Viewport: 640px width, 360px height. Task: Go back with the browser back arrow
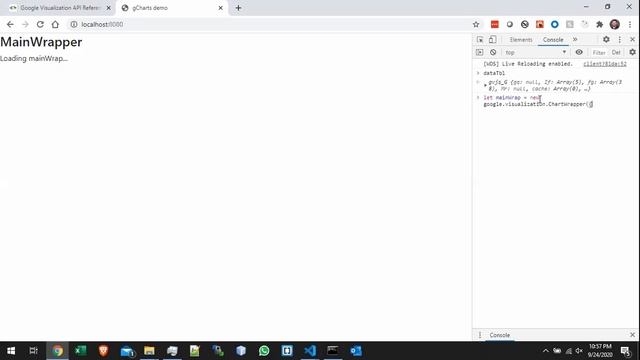coord(10,24)
